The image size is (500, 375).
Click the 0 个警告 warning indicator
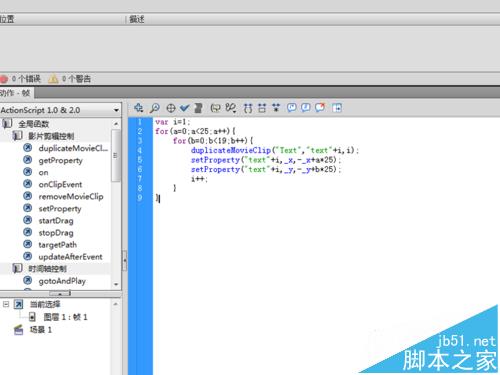(70, 79)
